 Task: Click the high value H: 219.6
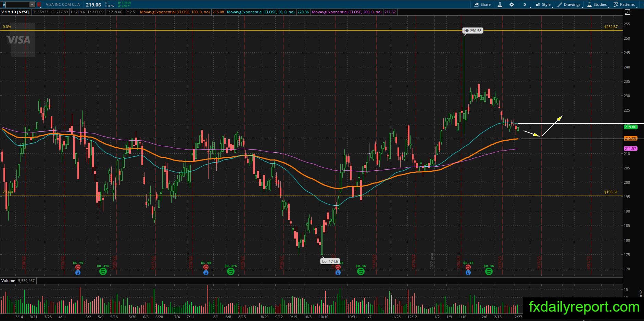click(x=78, y=12)
